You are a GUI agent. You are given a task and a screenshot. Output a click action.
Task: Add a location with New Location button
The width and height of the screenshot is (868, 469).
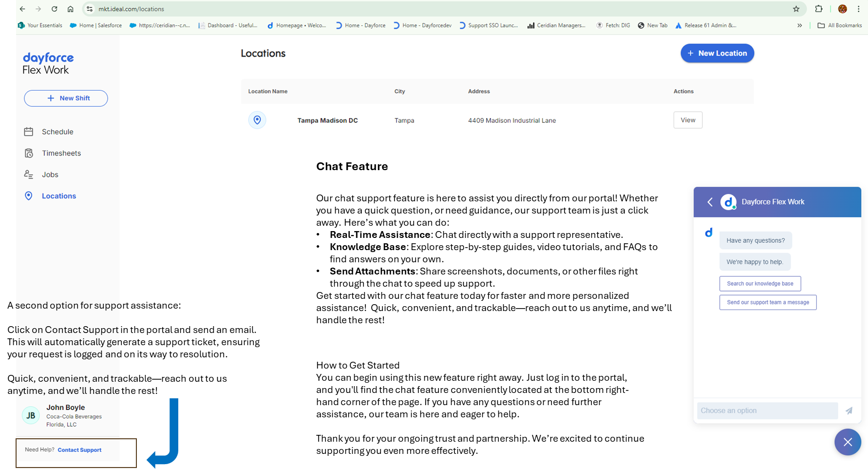[x=717, y=53]
